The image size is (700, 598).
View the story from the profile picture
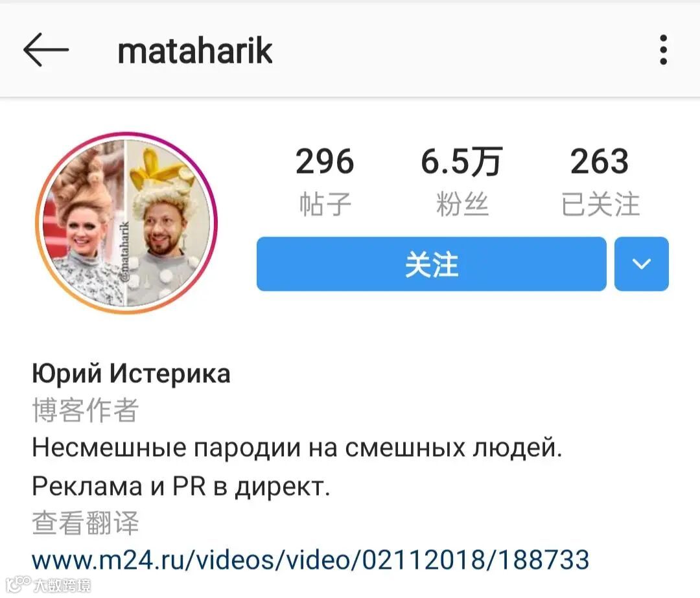click(x=127, y=223)
